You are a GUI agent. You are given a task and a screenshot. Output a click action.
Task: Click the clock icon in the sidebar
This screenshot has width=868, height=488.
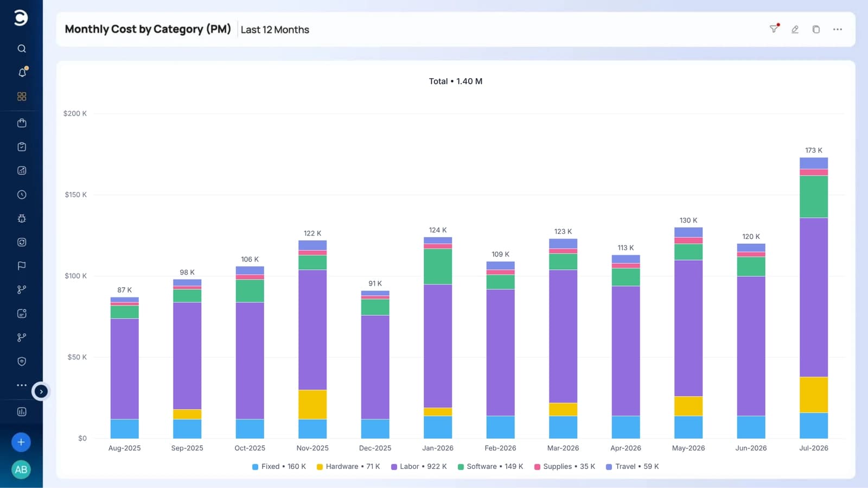click(22, 194)
